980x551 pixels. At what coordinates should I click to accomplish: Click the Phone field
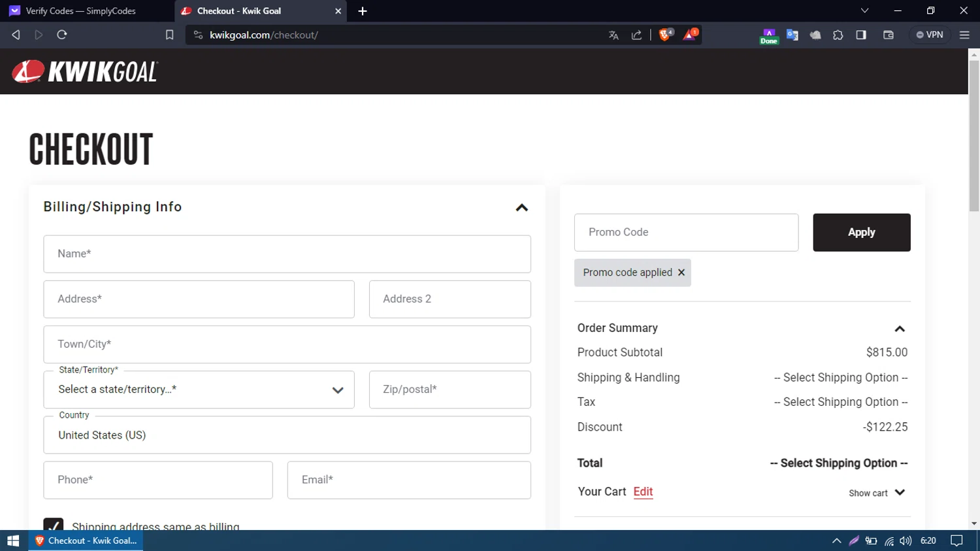coord(157,480)
